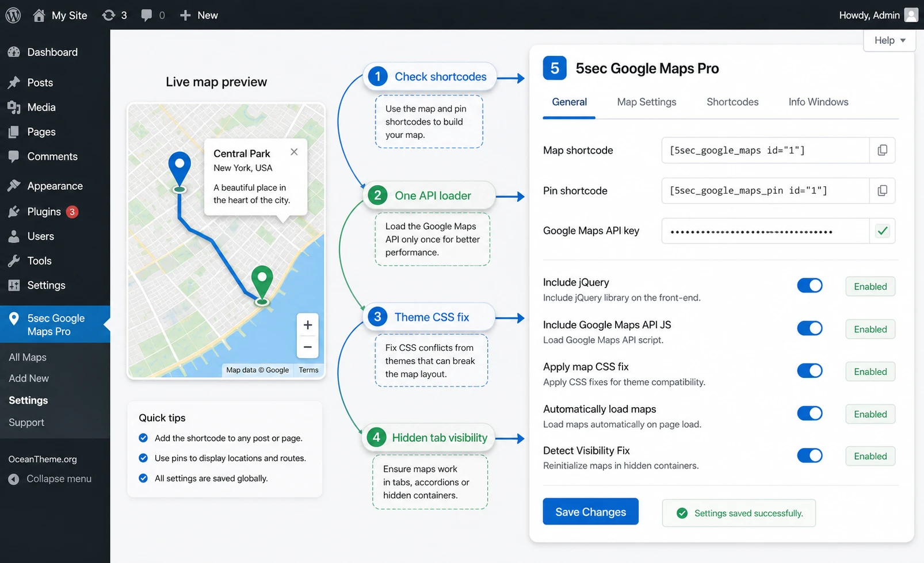Click Enabled badge for Include jQuery

point(870,286)
